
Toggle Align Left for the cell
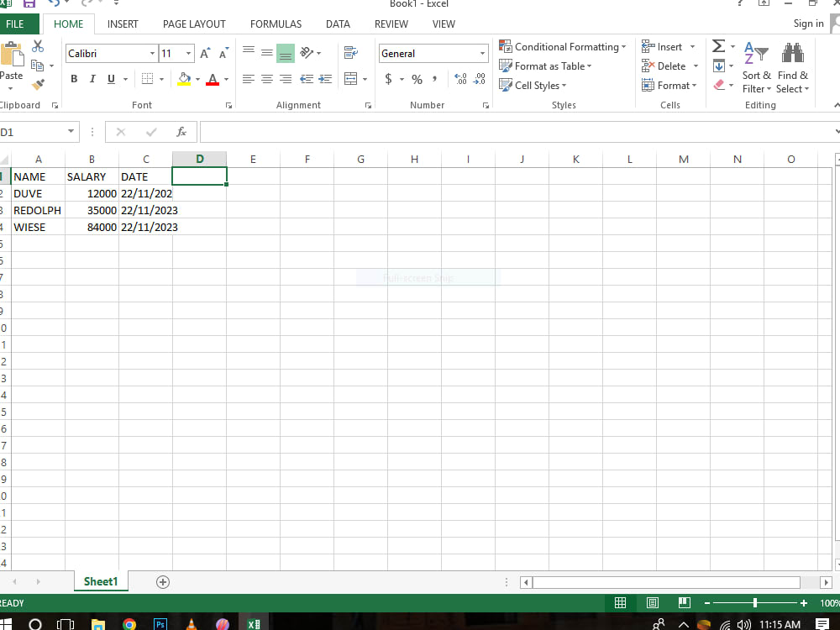click(x=248, y=79)
